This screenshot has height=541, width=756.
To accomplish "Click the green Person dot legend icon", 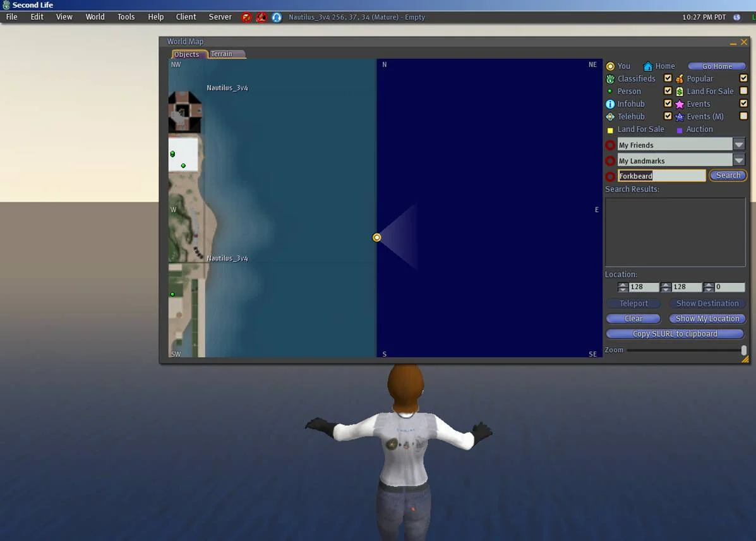I will pos(610,91).
